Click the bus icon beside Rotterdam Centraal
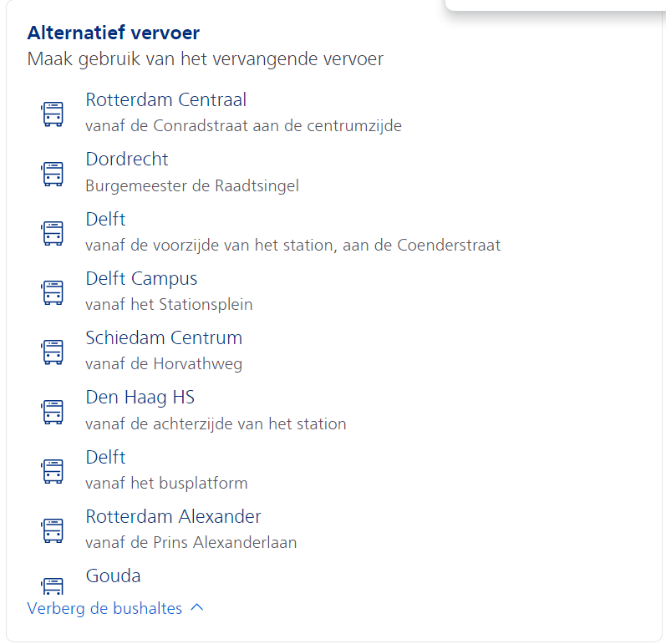The width and height of the screenshot is (666, 644). click(53, 114)
